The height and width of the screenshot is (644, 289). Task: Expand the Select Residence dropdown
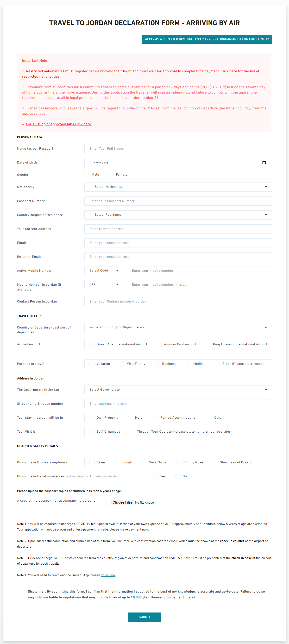coord(178,215)
